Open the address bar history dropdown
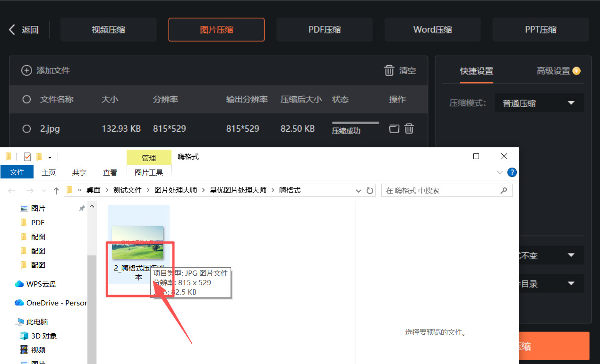Image resolution: width=600 pixels, height=364 pixels. pos(359,191)
